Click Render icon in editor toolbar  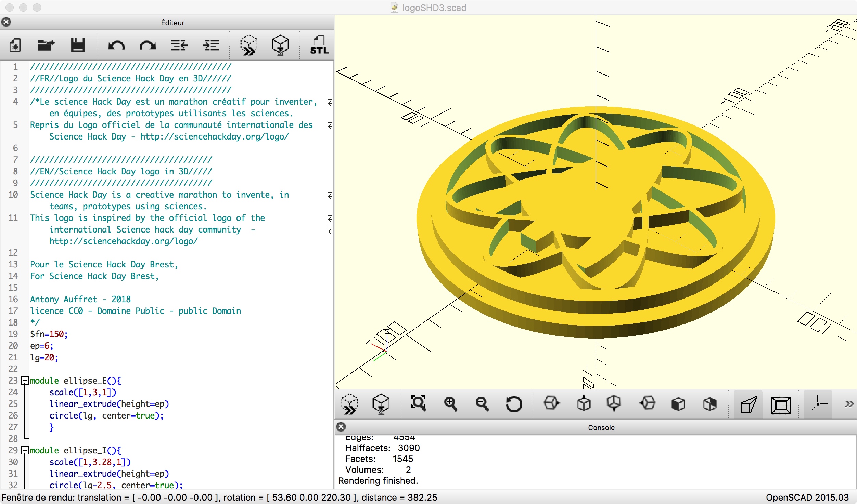(280, 45)
